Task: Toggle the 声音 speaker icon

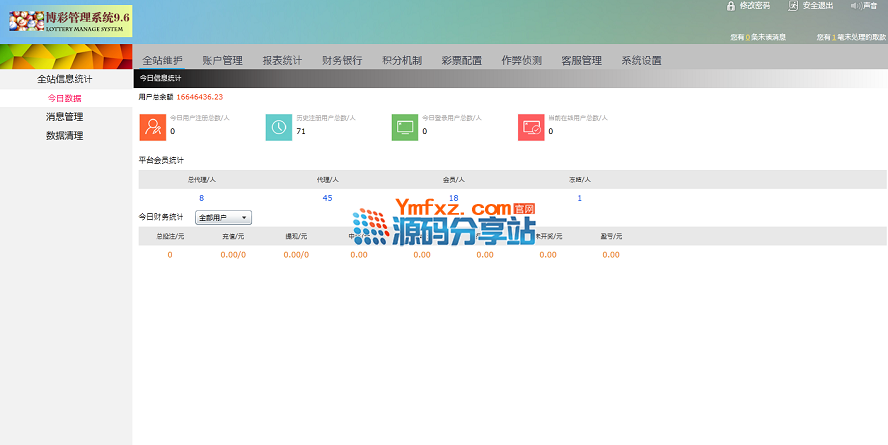Action: (x=855, y=6)
